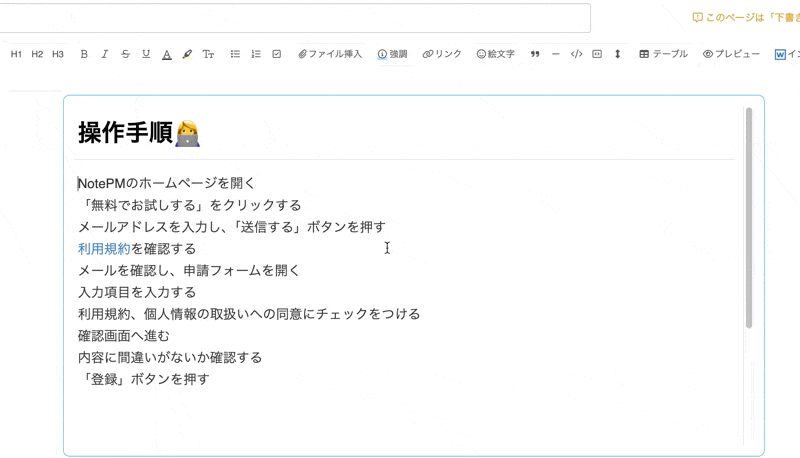Image resolution: width=800 pixels, height=458 pixels.
Task: Click the draft notice 'このページは「下書き'
Action: (746, 18)
